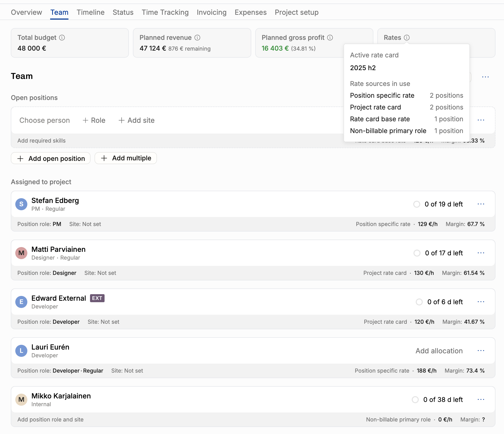The width and height of the screenshot is (504, 434).
Task: Click Mikko Karjalainen's 0 €/h rate
Action: point(445,419)
